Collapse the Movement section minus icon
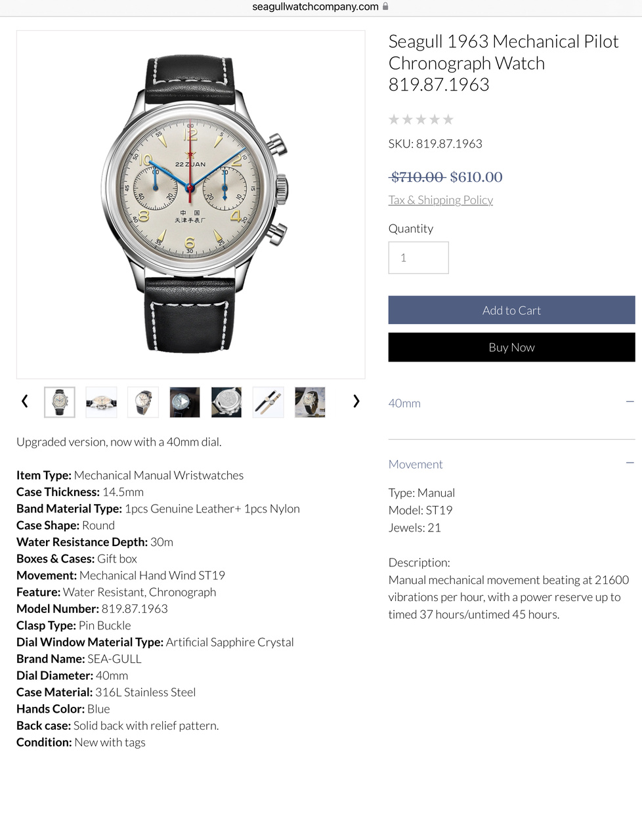This screenshot has width=642, height=840. pos(630,463)
